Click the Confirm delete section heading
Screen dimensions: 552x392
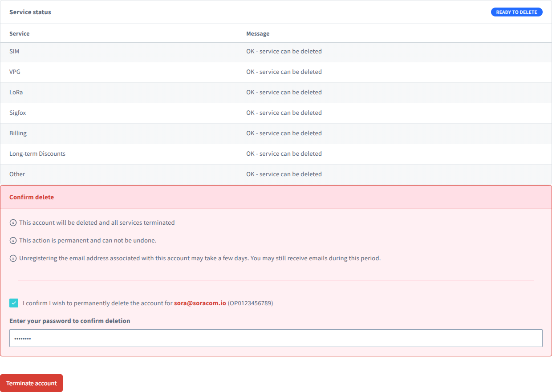32,197
